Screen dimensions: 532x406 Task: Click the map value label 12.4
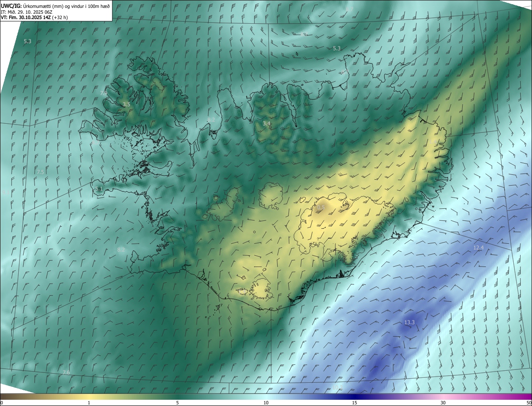(478, 247)
